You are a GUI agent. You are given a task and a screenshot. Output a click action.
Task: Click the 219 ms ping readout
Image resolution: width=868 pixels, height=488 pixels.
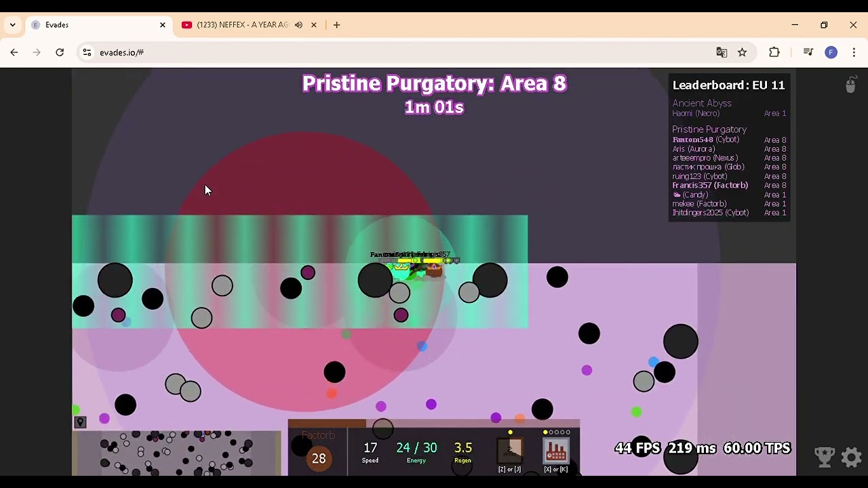692,448
